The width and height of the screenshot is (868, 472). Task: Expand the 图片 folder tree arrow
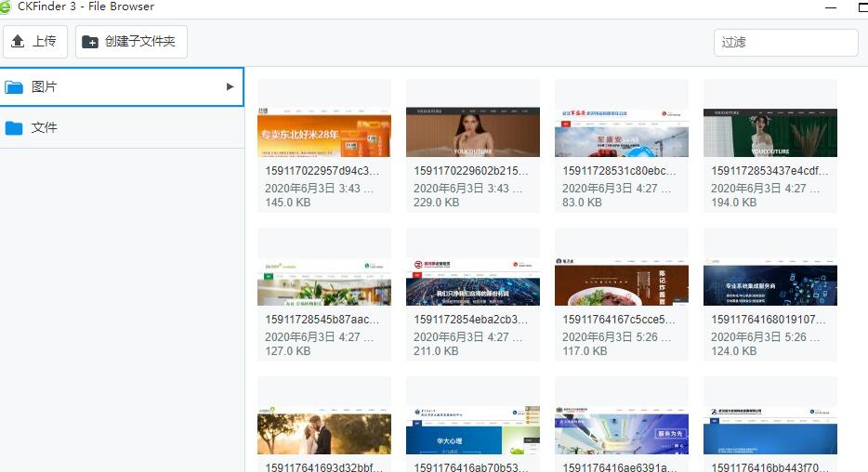[x=230, y=87]
